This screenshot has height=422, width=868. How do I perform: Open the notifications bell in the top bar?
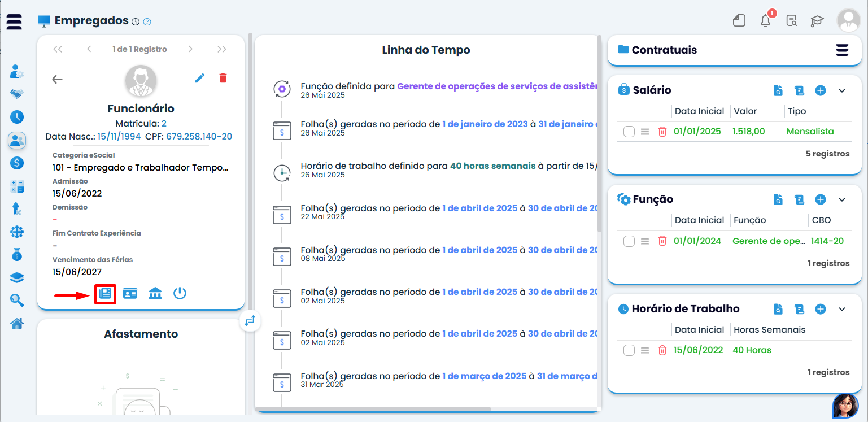[766, 21]
